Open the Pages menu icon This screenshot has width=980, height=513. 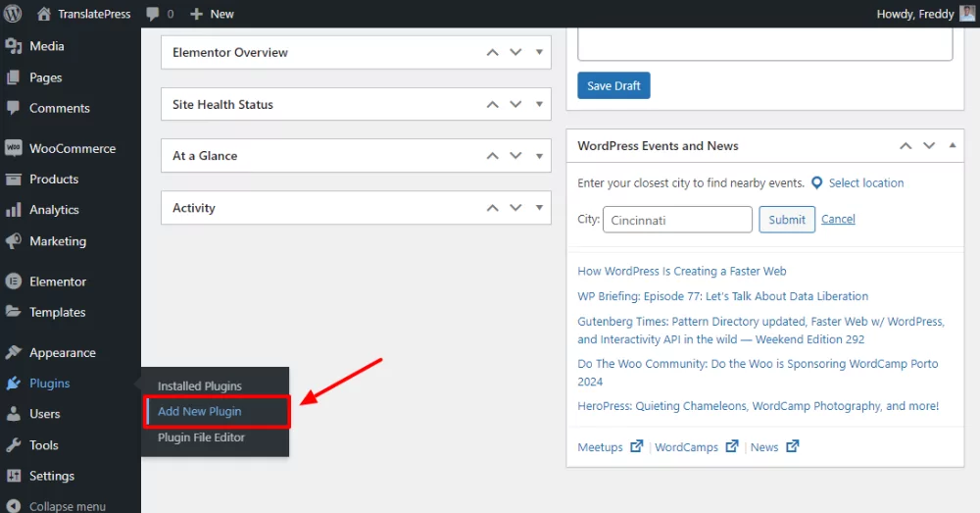tap(13, 77)
